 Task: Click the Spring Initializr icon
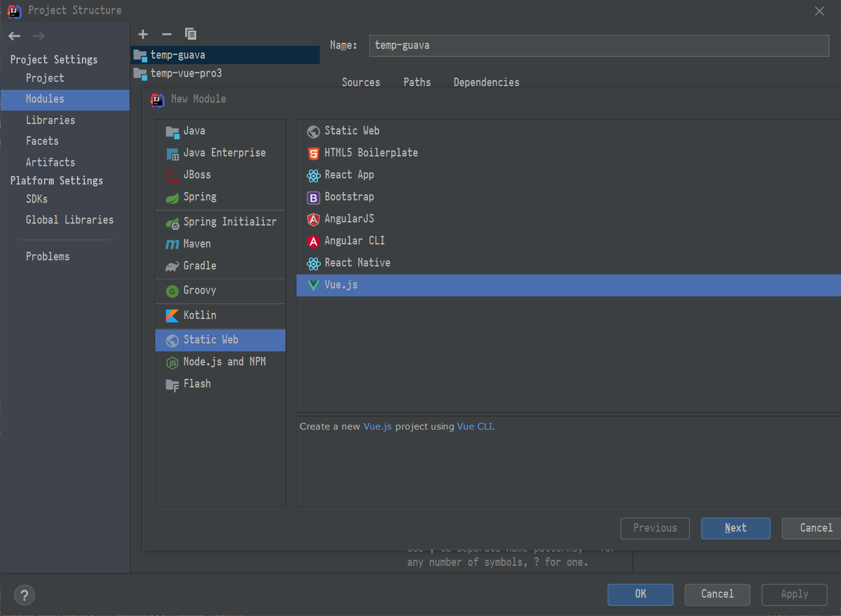click(172, 222)
